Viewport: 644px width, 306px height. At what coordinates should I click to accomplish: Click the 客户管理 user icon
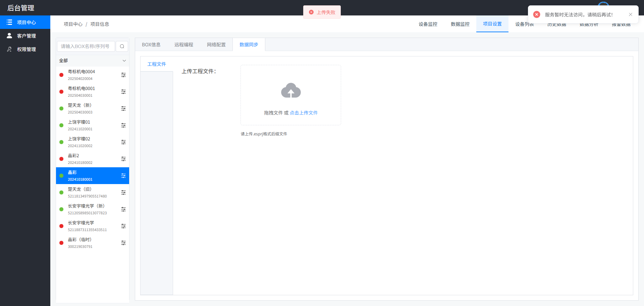(x=9, y=36)
